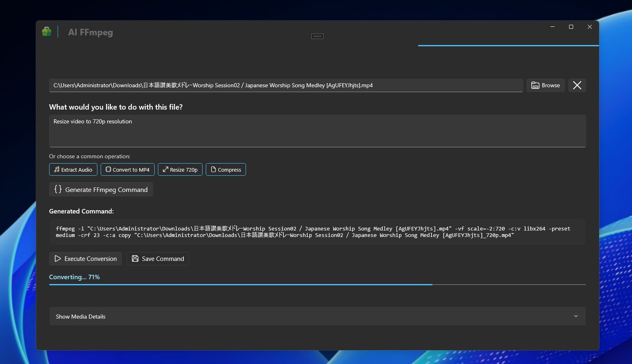This screenshot has width=632, height=364.
Task: Click the X icon to clear the selected file
Action: click(x=577, y=85)
